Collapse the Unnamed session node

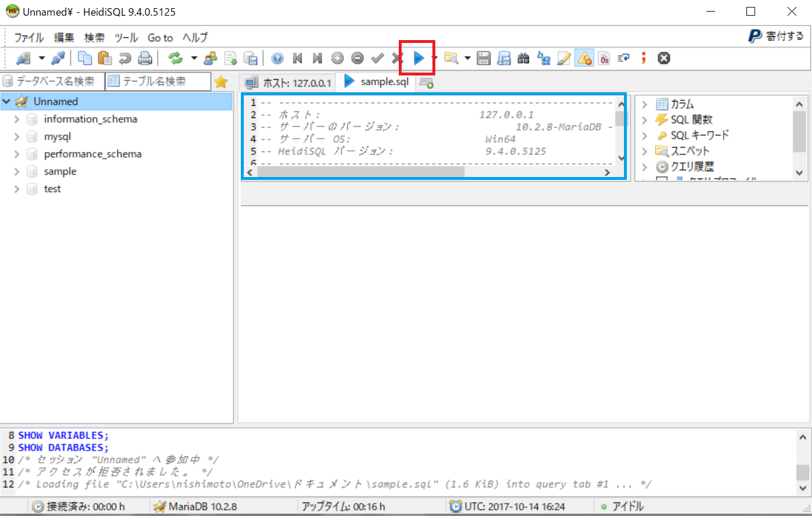(x=6, y=102)
